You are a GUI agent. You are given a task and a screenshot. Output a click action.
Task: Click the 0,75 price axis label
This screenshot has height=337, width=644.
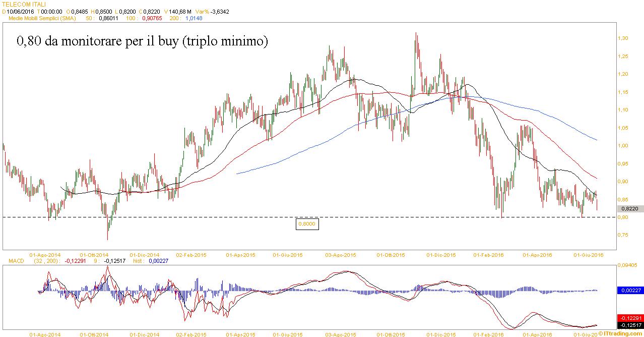point(623,235)
